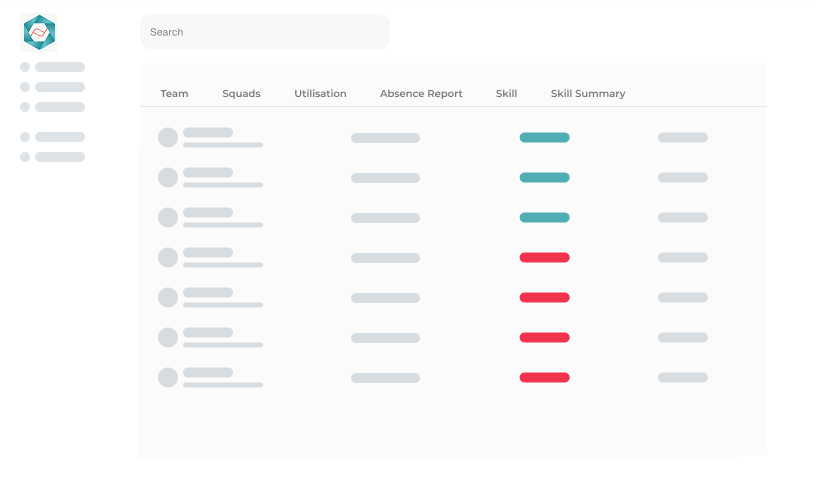Click the last row's avatar circle

pos(168,377)
